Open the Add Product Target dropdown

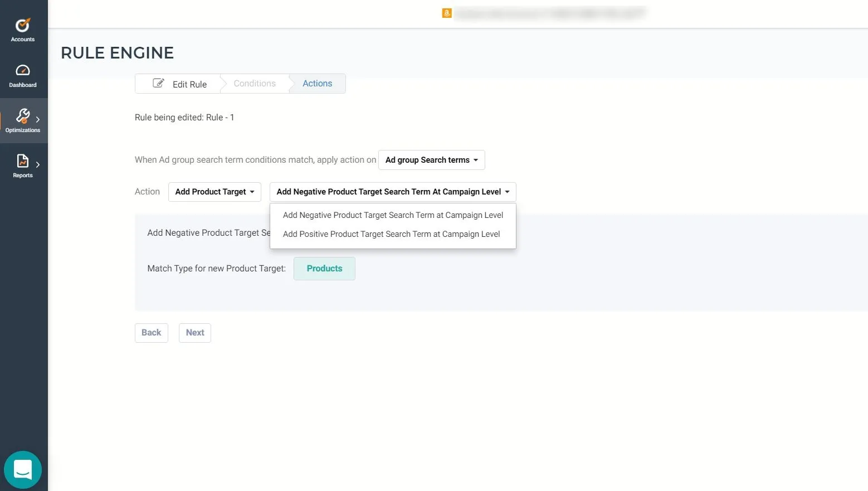coord(214,192)
